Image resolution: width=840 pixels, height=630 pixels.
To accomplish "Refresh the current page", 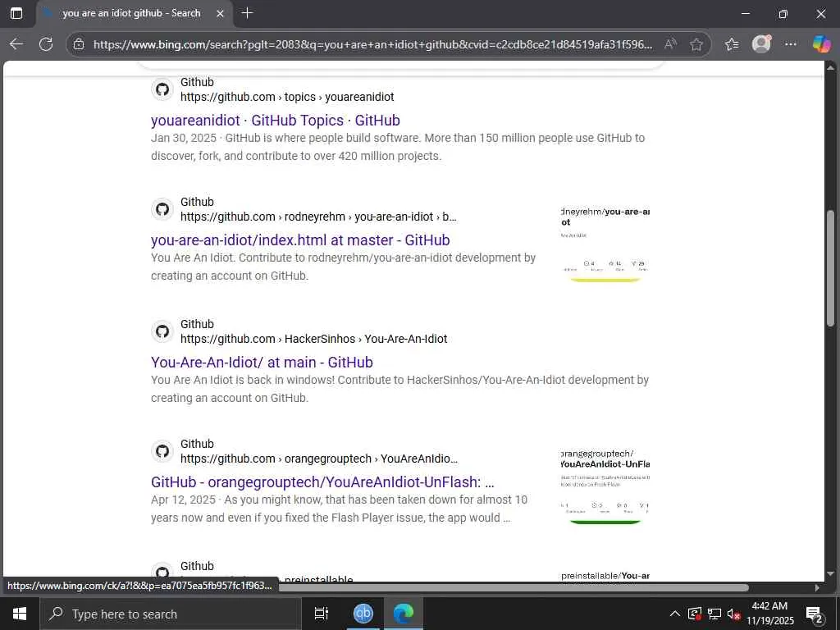I will (x=46, y=44).
